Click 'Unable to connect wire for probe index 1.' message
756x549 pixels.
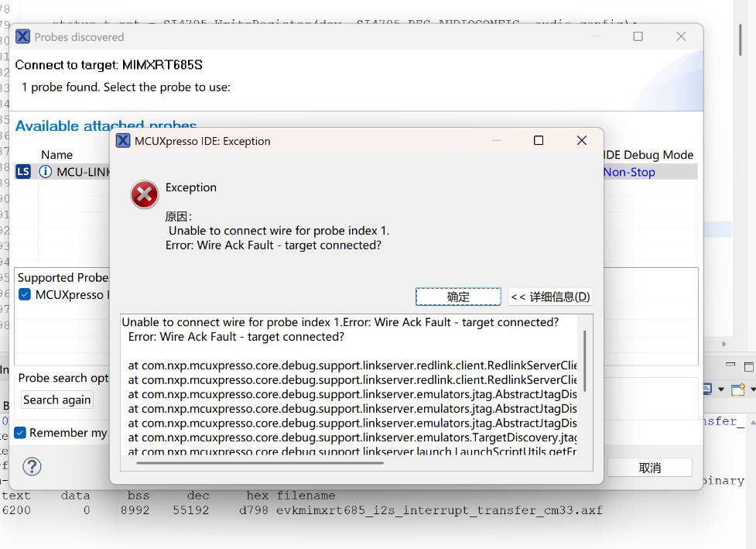coord(279,231)
